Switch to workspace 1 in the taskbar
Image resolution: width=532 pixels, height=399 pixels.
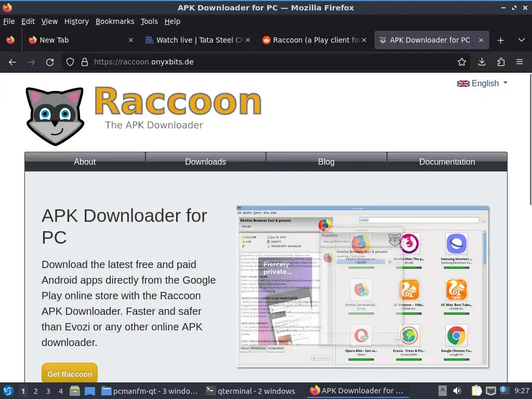(x=23, y=391)
